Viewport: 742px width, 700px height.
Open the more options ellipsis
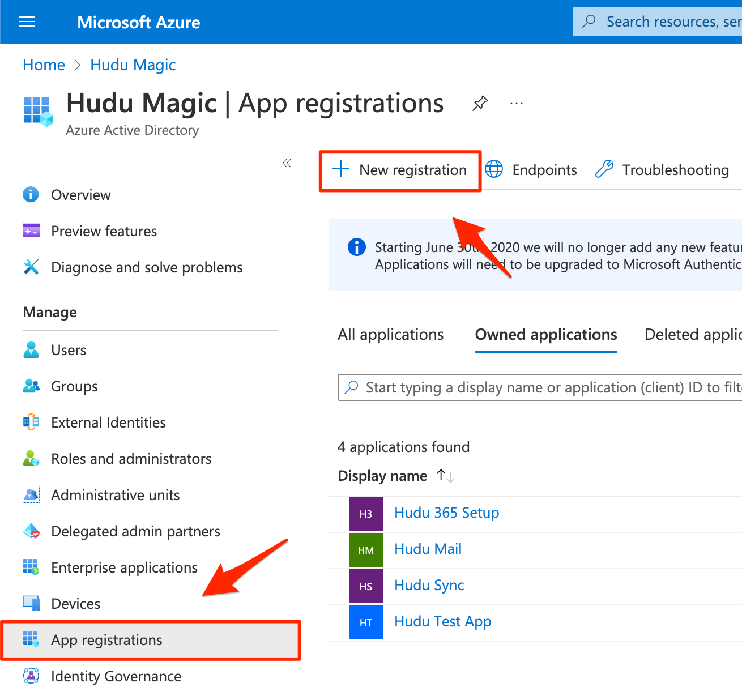(x=517, y=104)
